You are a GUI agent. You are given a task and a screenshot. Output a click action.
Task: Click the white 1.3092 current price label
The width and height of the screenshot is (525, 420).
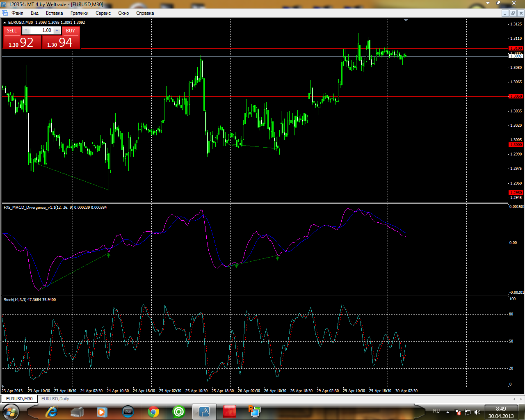tap(516, 56)
